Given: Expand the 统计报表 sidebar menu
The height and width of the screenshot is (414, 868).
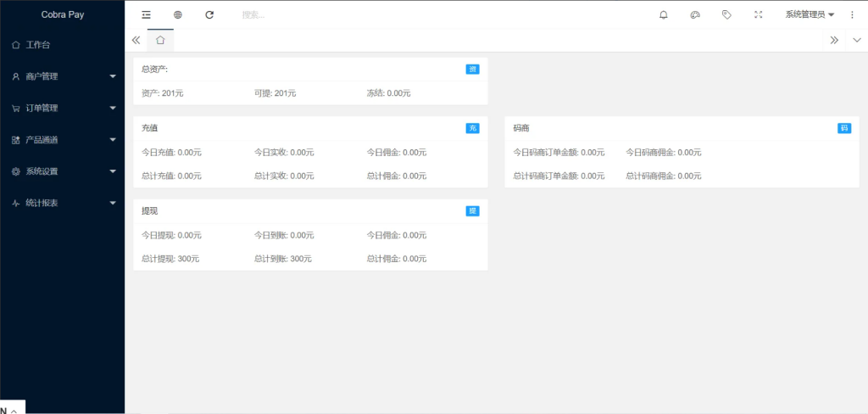Looking at the screenshot, I should (62, 203).
